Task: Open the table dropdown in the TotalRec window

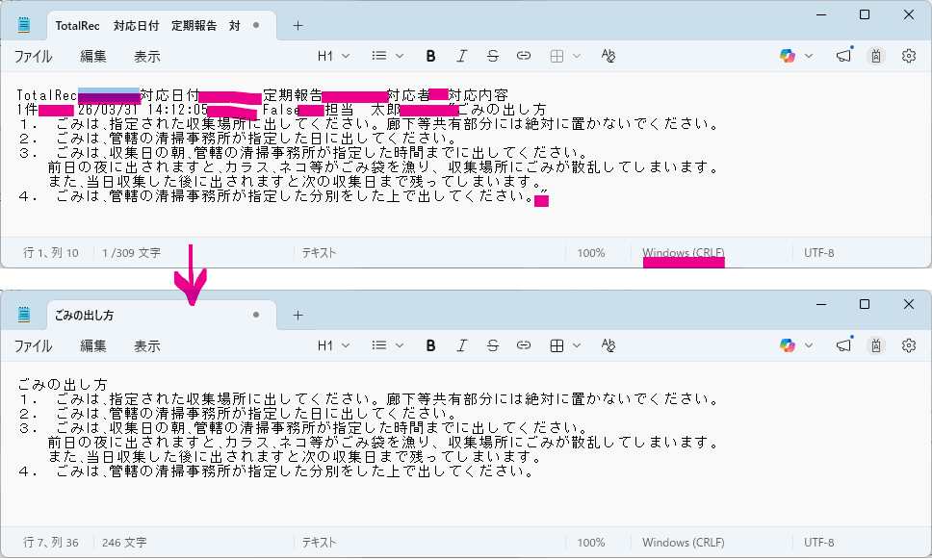Action: tap(562, 56)
